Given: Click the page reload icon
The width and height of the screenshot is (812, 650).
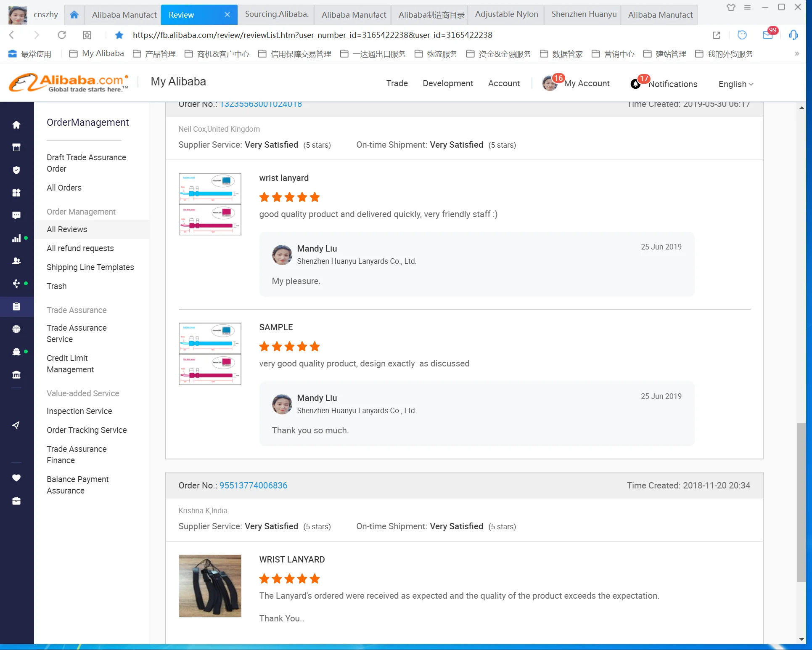Looking at the screenshot, I should (x=62, y=35).
